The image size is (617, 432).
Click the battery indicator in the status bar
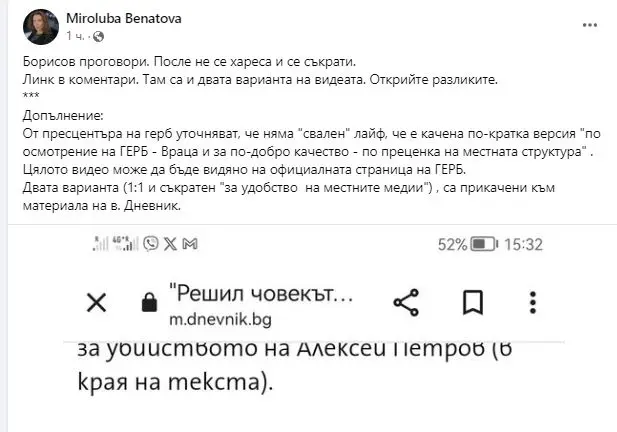click(x=484, y=244)
